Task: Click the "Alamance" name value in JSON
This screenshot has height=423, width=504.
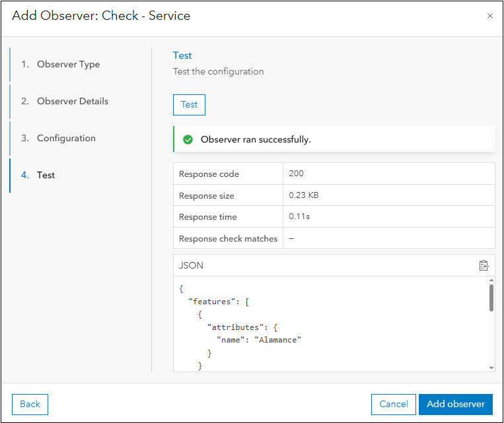Action: click(x=277, y=339)
